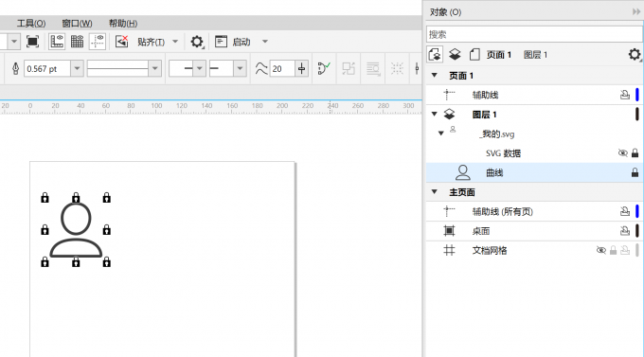Collapse the 对象 docker using double arrow
Viewport: 644px width, 357px height.
click(636, 12)
